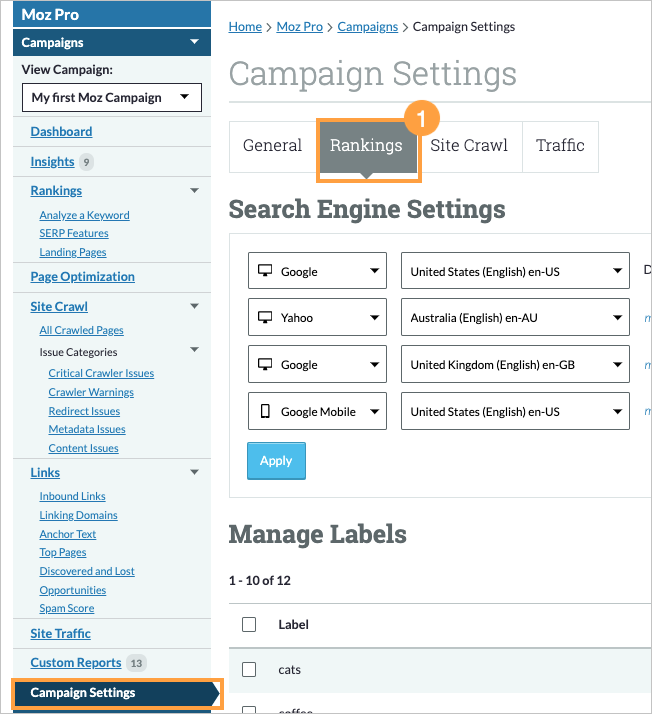Image resolution: width=652 pixels, height=714 pixels.
Task: Click the Custom Reports badge showing 13
Action: click(137, 663)
